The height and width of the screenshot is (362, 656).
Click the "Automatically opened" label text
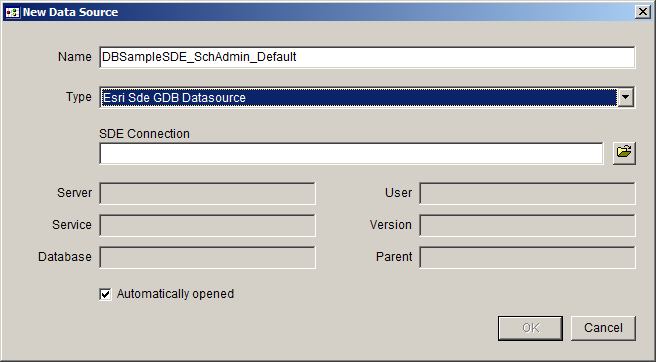(175, 294)
